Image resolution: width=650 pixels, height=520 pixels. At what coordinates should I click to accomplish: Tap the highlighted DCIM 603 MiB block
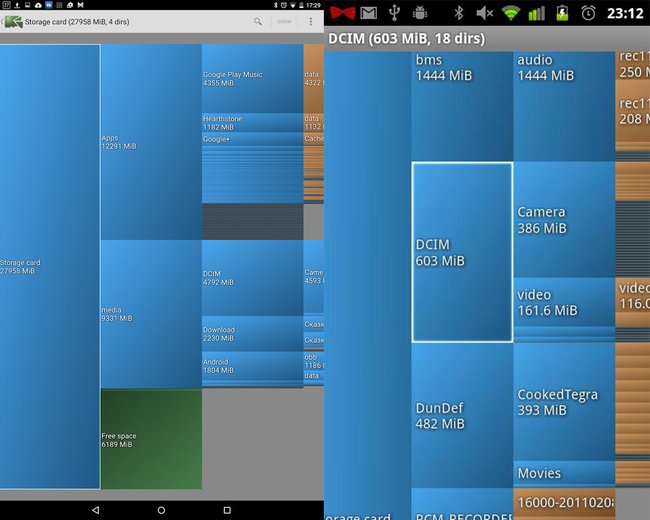click(x=462, y=252)
